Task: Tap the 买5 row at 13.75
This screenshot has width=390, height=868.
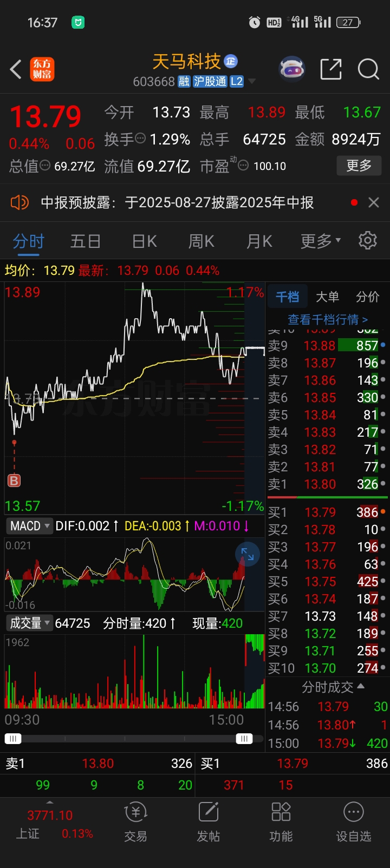Action: (327, 581)
